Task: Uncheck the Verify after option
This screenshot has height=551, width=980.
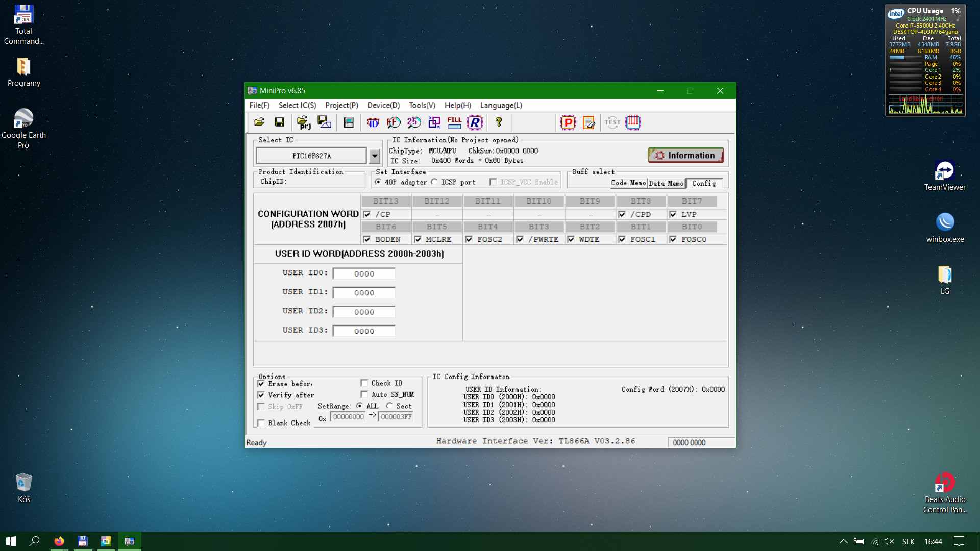Action: pos(261,395)
